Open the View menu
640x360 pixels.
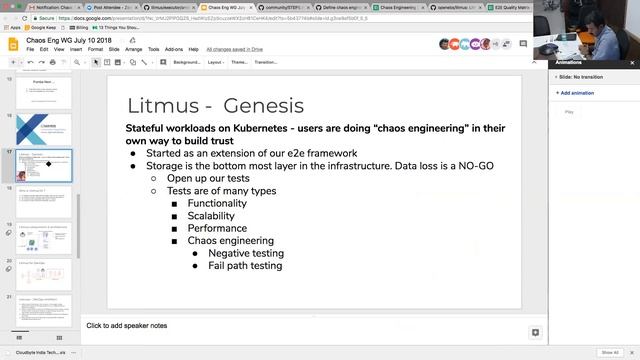[x=59, y=49]
